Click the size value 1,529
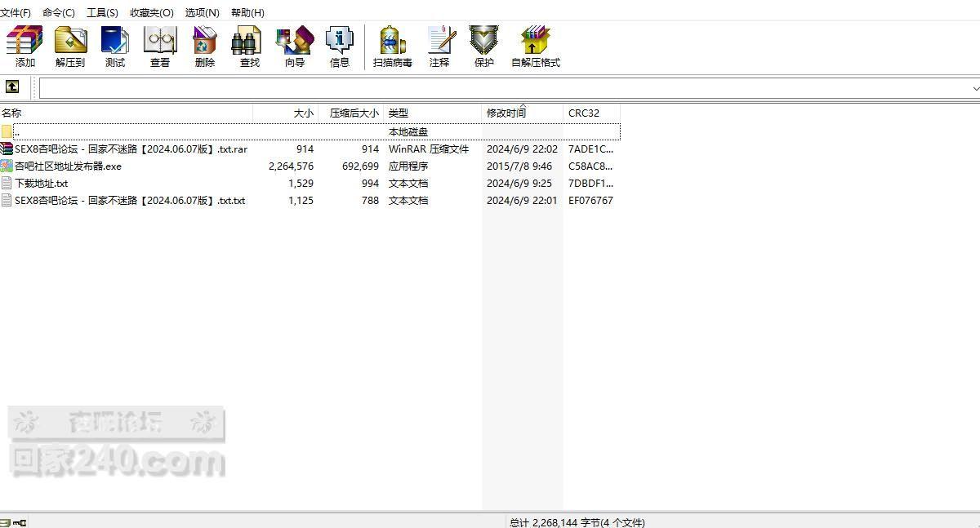The width and height of the screenshot is (980, 528). pyautogui.click(x=301, y=184)
